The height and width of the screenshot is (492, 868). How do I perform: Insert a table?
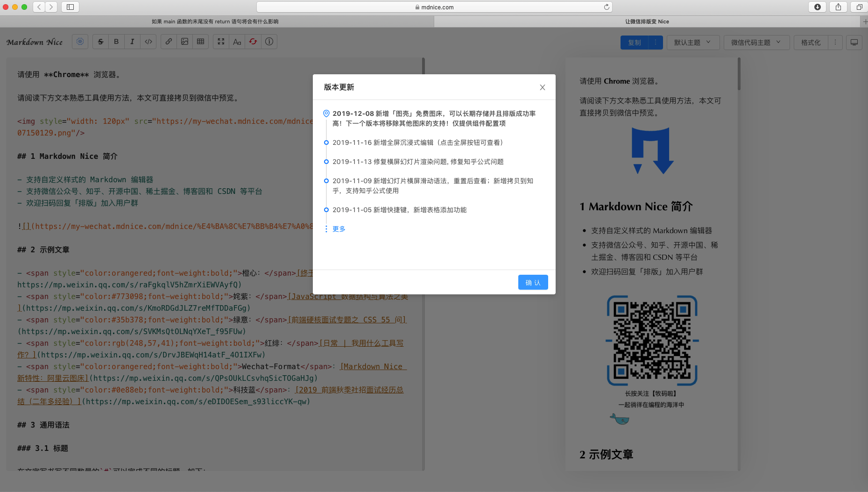click(201, 42)
